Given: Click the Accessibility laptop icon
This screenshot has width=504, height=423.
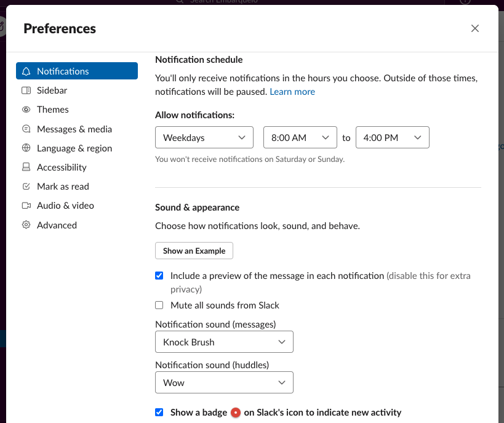Looking at the screenshot, I should (26, 167).
